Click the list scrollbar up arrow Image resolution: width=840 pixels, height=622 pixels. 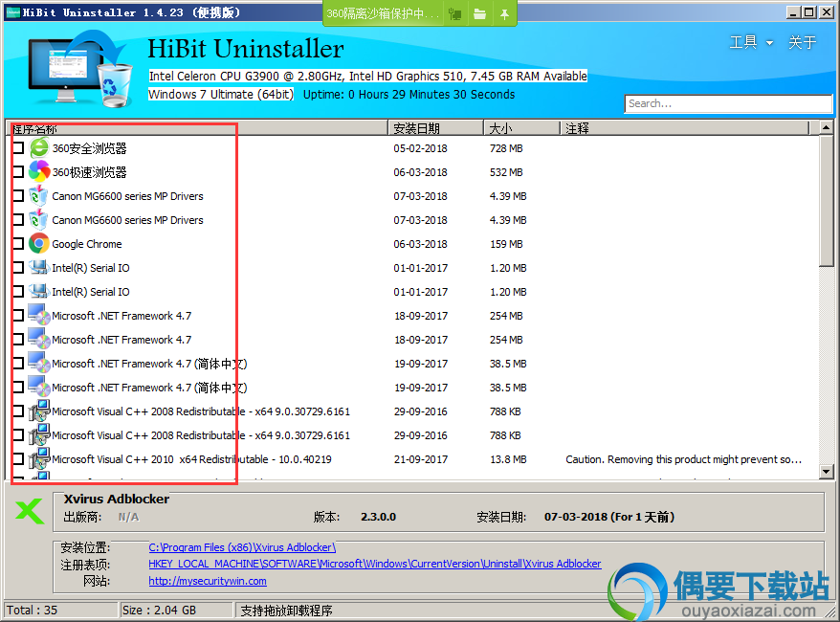tap(826, 127)
